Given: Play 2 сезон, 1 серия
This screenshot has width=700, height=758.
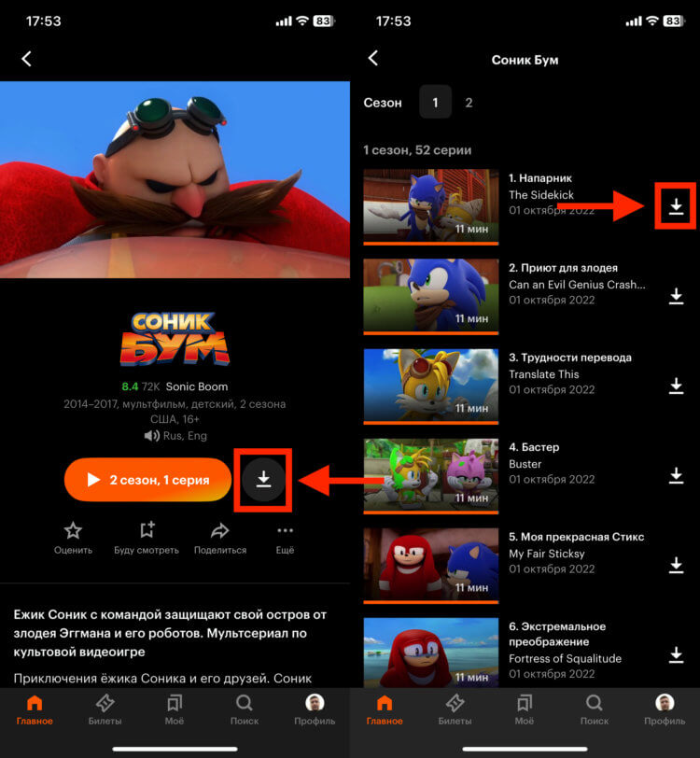Looking at the screenshot, I should pyautogui.click(x=147, y=480).
